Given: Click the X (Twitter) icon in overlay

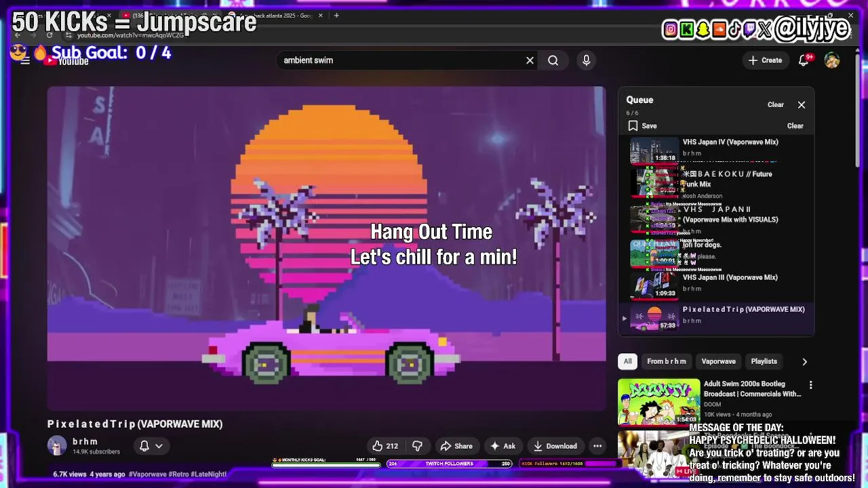Looking at the screenshot, I should point(765,29).
